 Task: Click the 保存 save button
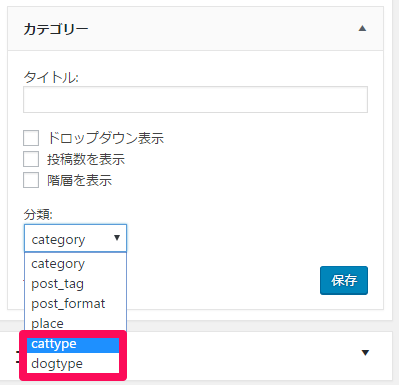344,280
